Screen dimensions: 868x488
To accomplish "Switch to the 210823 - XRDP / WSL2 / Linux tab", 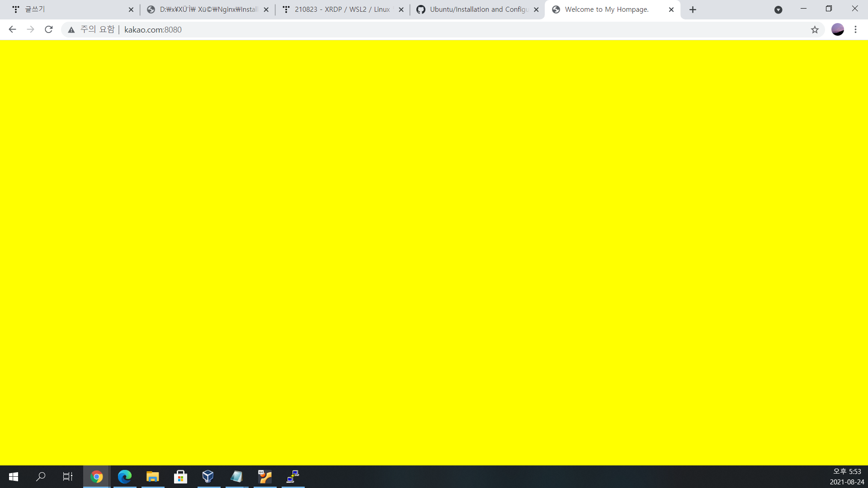I will tap(342, 9).
